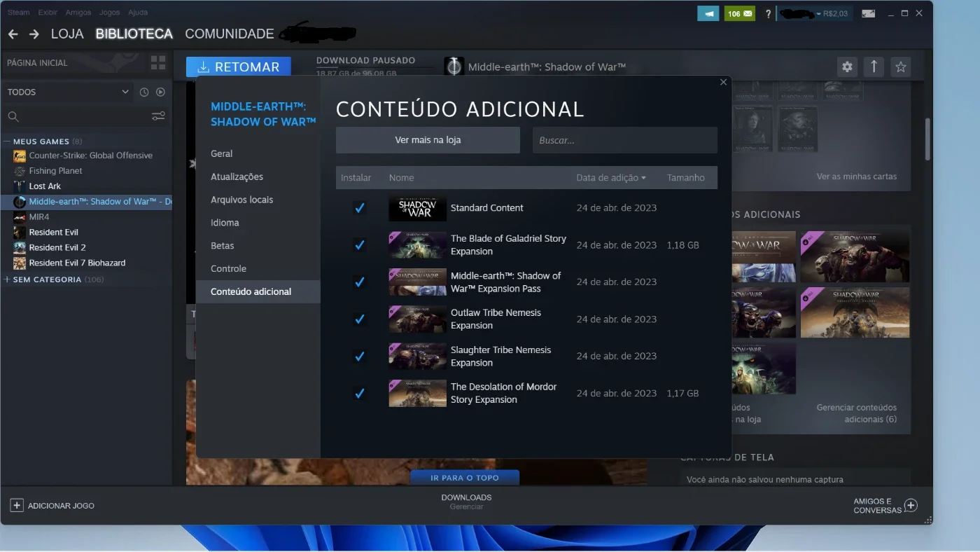Viewport: 980px width, 552px height.
Task: Click Blade of Galadriel DLC thumbnail
Action: point(418,245)
